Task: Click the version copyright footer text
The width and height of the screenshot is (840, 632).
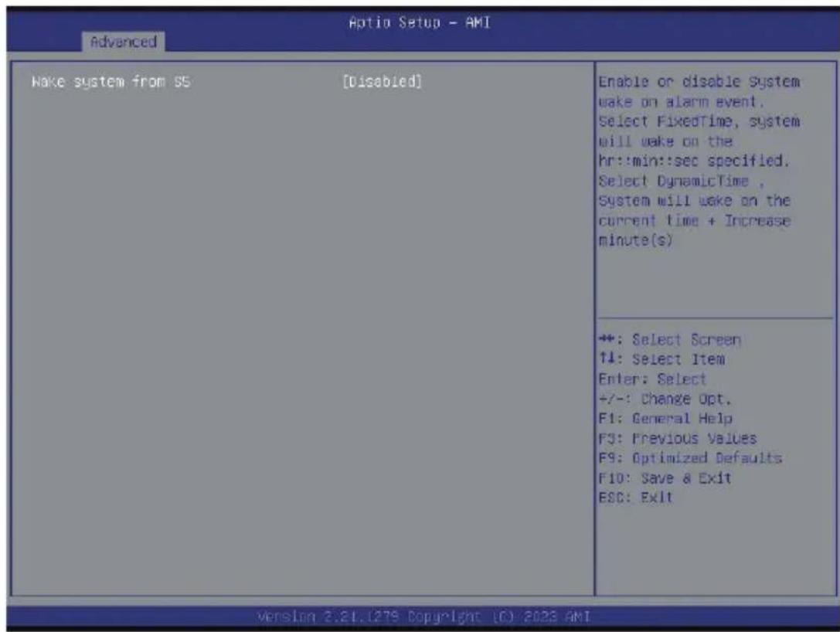Action: pos(423,617)
